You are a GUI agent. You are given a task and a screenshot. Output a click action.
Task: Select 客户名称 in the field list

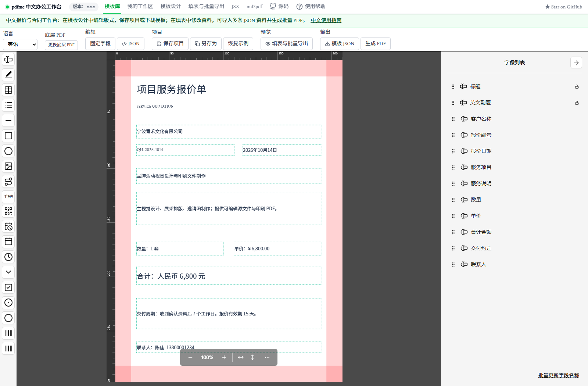(514, 119)
